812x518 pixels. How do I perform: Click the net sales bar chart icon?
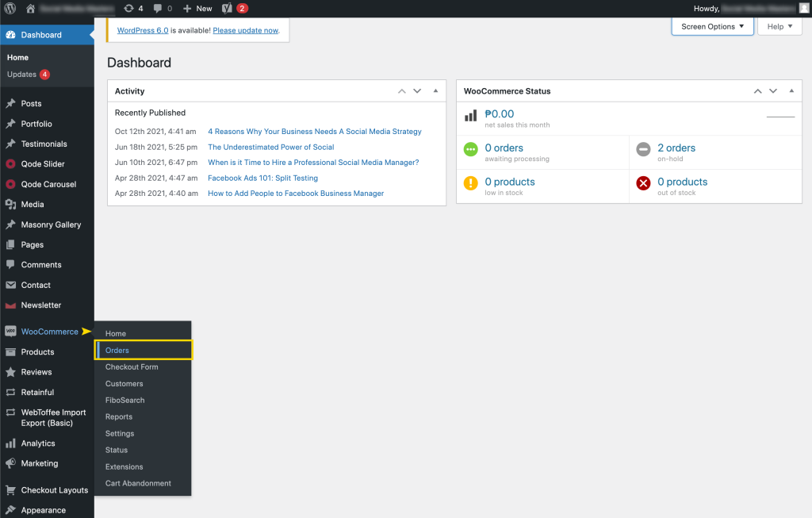(471, 117)
